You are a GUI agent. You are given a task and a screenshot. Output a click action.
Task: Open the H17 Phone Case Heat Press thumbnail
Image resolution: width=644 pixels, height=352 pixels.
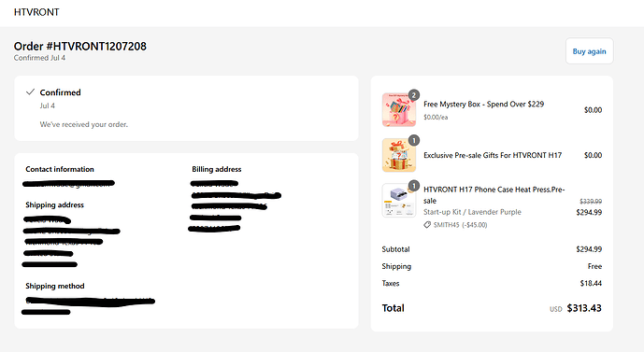[399, 200]
